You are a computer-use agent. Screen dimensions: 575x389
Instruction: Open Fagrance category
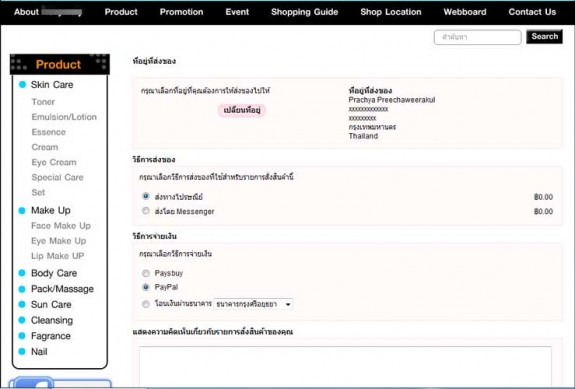[x=51, y=336]
